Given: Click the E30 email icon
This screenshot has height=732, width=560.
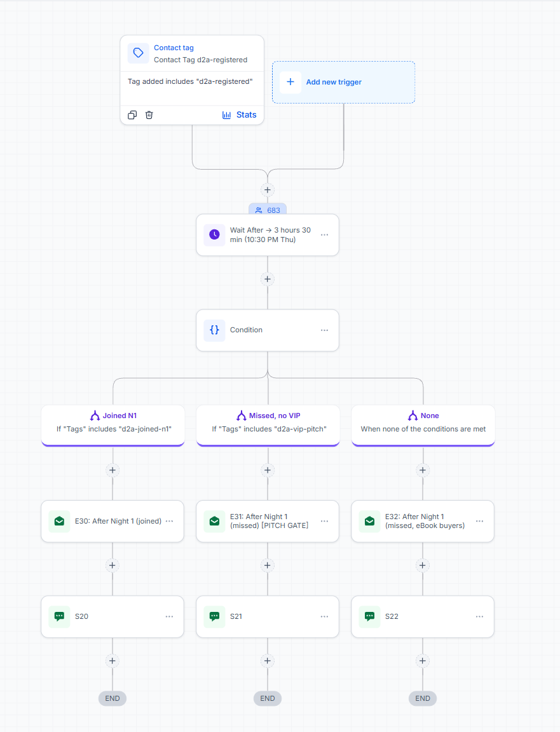Looking at the screenshot, I should click(59, 521).
